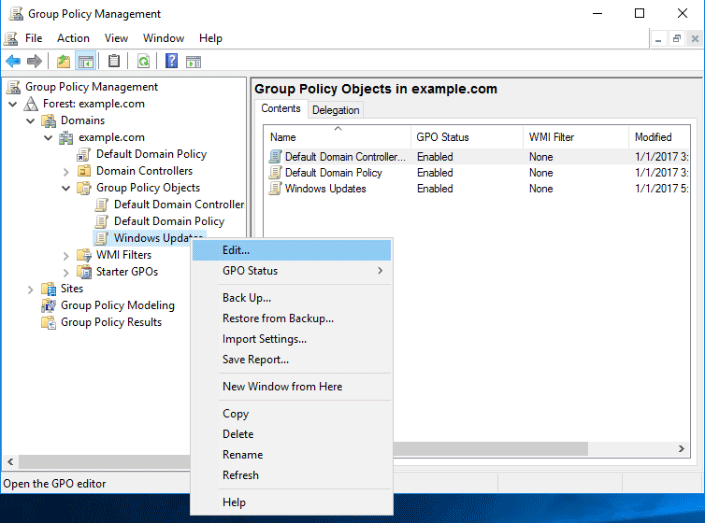Click right arrow of contents list scrollbar
The width and height of the screenshot is (705, 523).
[682, 448]
